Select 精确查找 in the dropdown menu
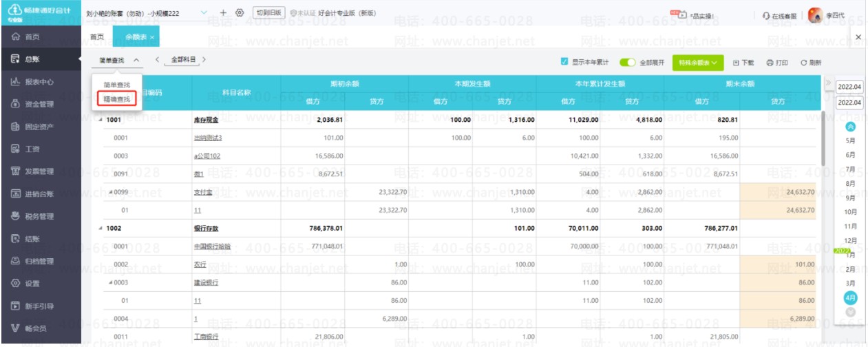This screenshot has height=347, width=868. [116, 98]
